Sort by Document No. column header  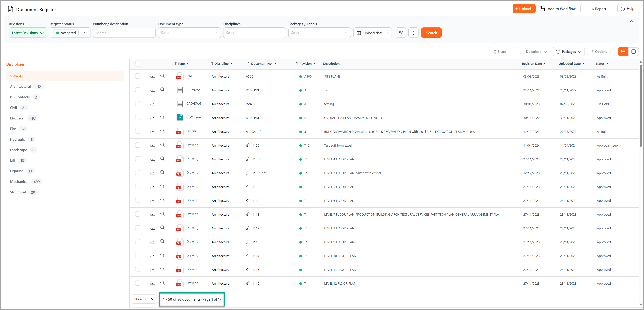[x=262, y=64]
